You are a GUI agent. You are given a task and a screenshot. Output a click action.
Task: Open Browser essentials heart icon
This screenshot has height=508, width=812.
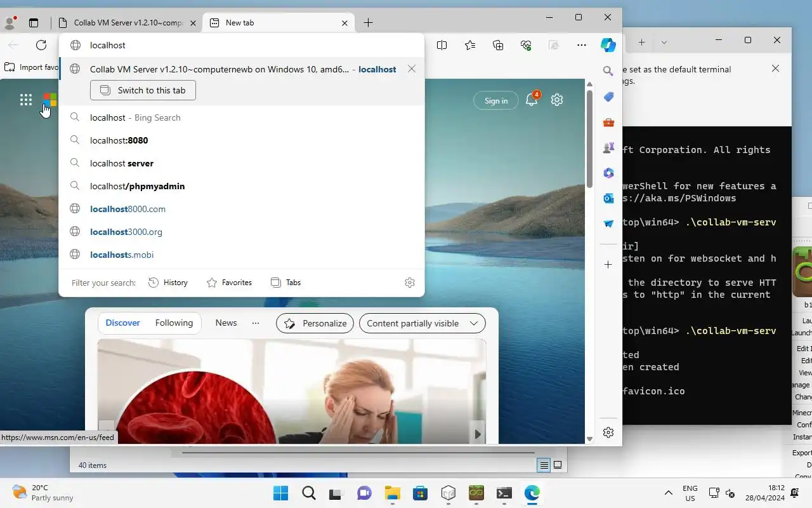coord(526,45)
